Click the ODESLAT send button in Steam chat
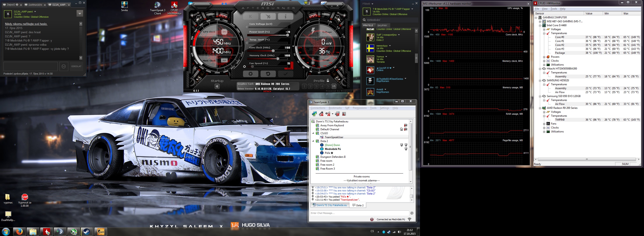Image resolution: width=644 pixels, height=236 pixels. pyautogui.click(x=76, y=66)
